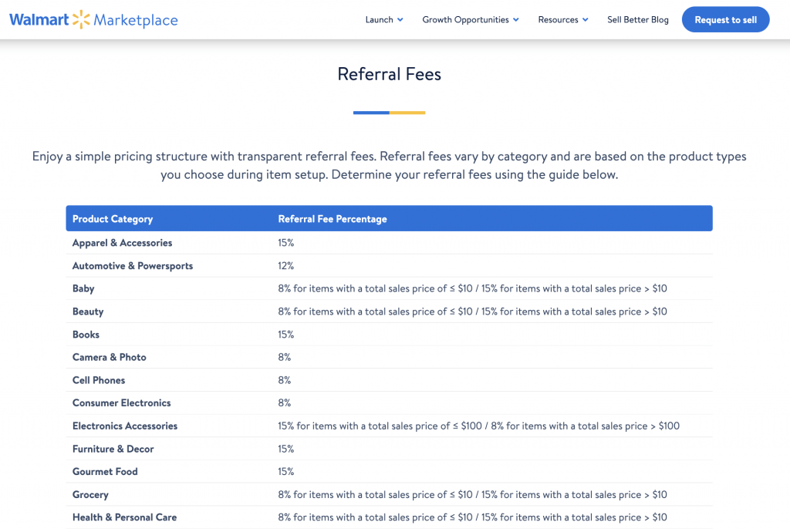Viewport: 790px width, 532px height.
Task: Click the Camera & Photo row
Action: point(109,357)
